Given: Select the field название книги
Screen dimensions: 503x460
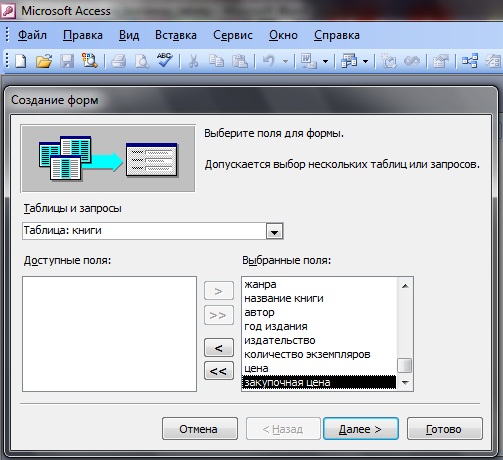Looking at the screenshot, I should click(x=319, y=298).
